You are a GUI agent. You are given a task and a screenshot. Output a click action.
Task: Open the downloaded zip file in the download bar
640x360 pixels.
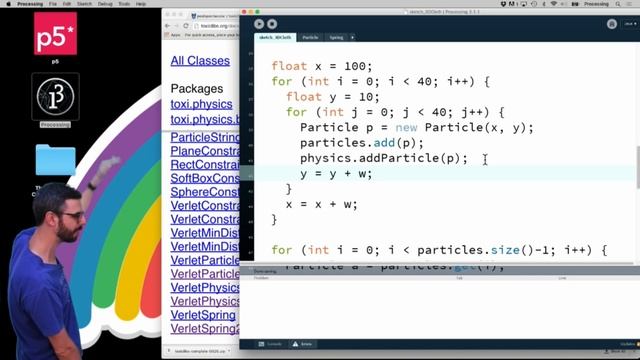click(197, 351)
